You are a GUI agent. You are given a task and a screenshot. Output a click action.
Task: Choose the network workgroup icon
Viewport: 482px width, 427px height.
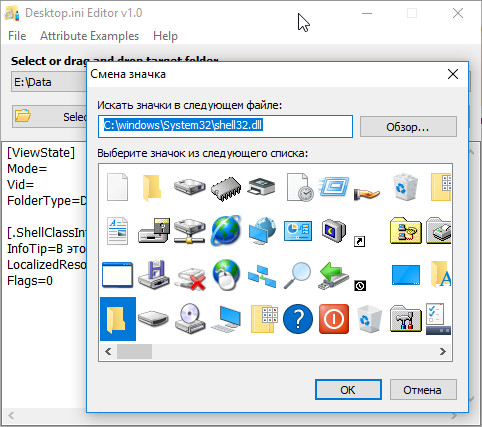click(262, 277)
